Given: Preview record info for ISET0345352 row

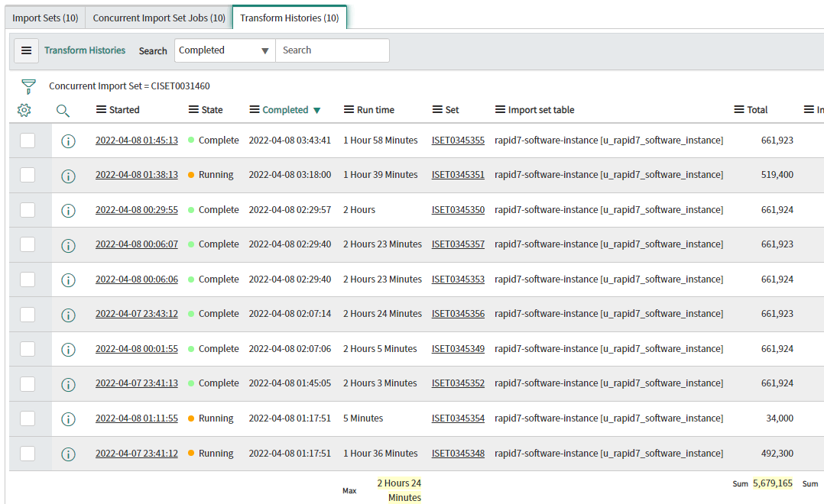Looking at the screenshot, I should click(x=68, y=384).
